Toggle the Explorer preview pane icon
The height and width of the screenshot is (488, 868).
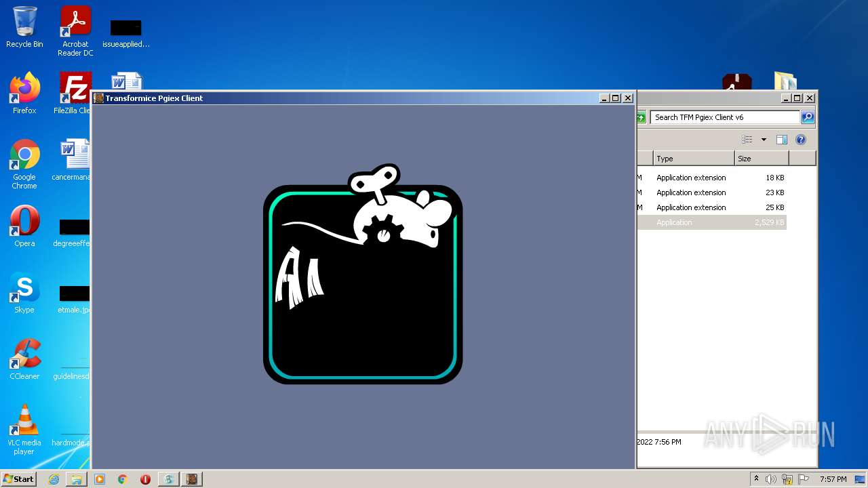(x=782, y=140)
